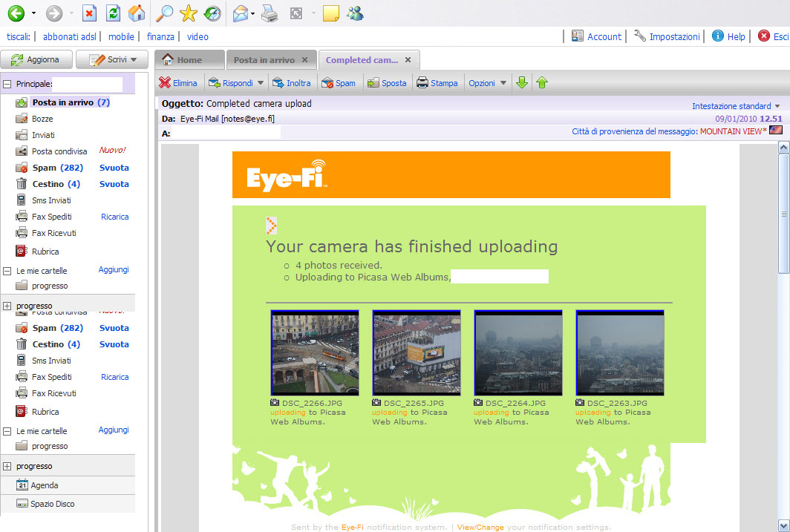Open the tiscali: link
The image size is (790, 532).
point(19,37)
